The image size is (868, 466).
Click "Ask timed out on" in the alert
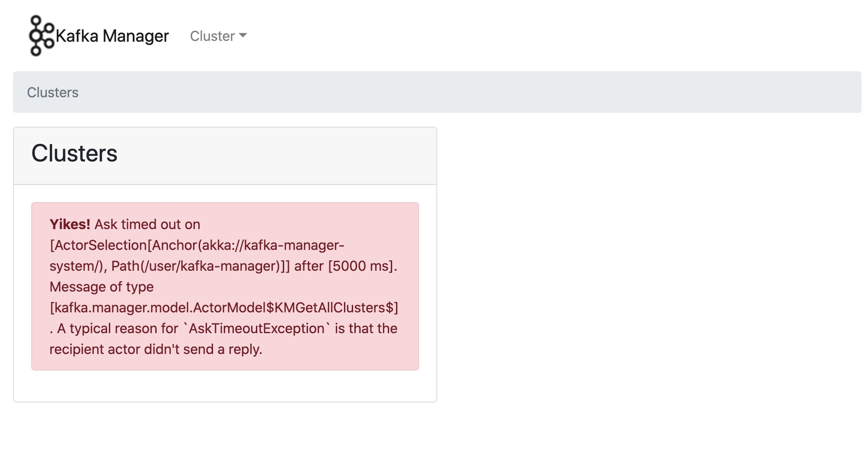pos(147,224)
